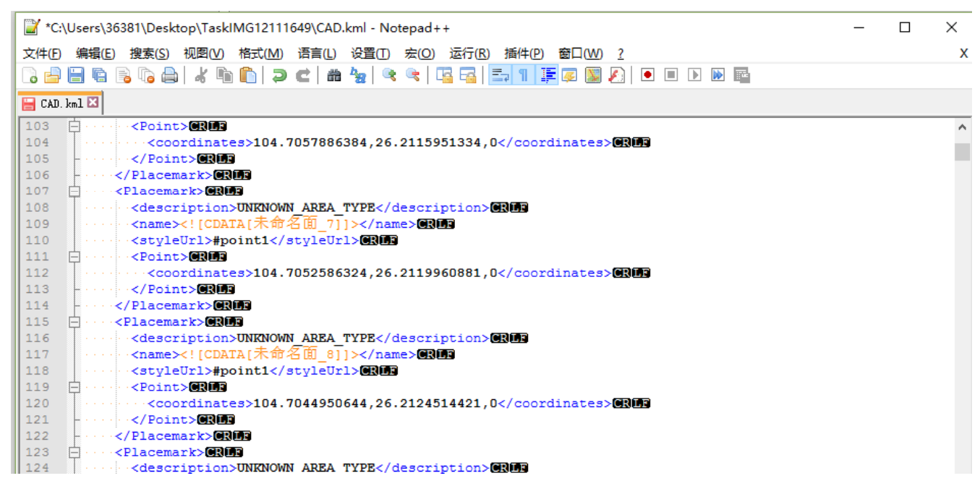The height and width of the screenshot is (494, 980).
Task: Collapse the Placemark fold at line 107
Action: [x=73, y=191]
